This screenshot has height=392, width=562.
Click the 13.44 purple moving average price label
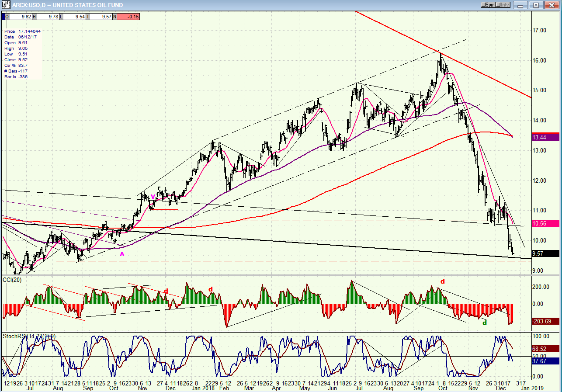click(x=545, y=137)
